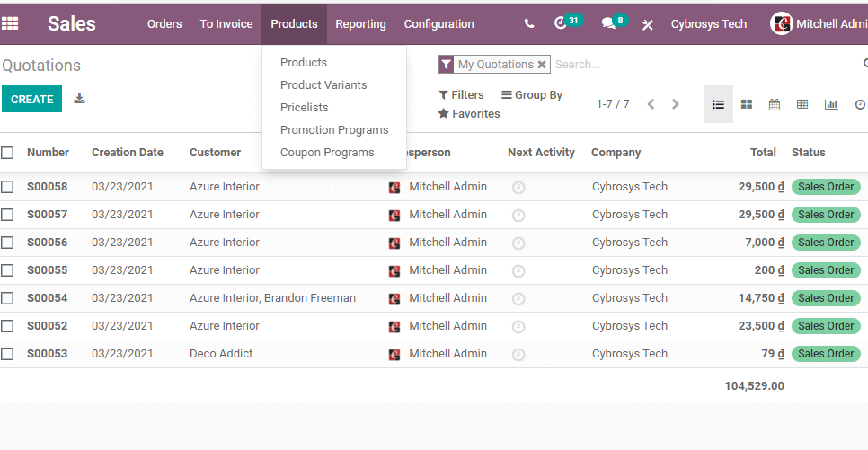Select checkbox for order S00056
The height and width of the screenshot is (450, 868).
7,242
